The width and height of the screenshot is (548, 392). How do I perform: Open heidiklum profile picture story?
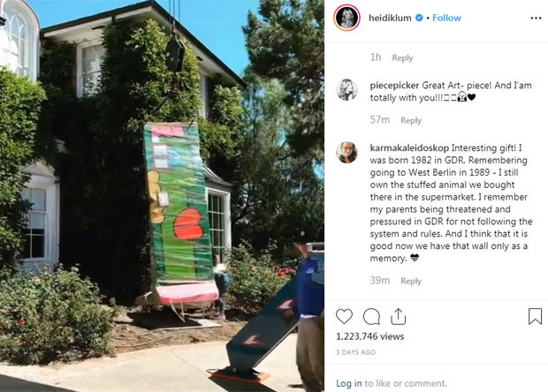346,18
